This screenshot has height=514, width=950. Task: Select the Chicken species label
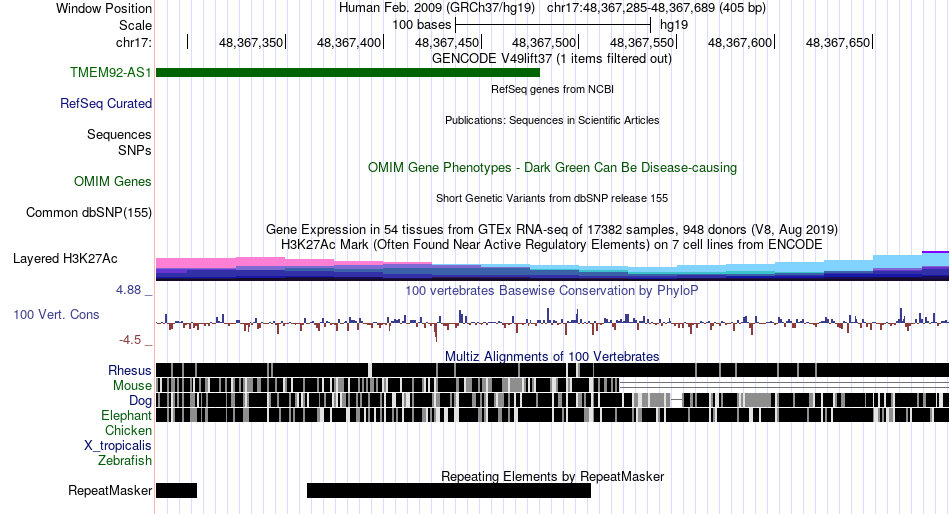point(128,430)
